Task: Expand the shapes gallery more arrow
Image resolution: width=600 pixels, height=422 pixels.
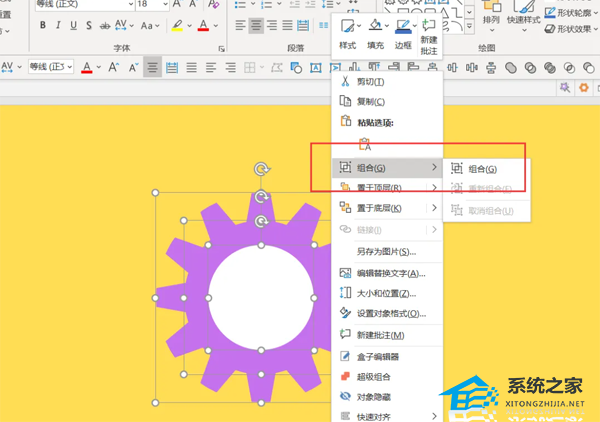Action: (x=470, y=26)
